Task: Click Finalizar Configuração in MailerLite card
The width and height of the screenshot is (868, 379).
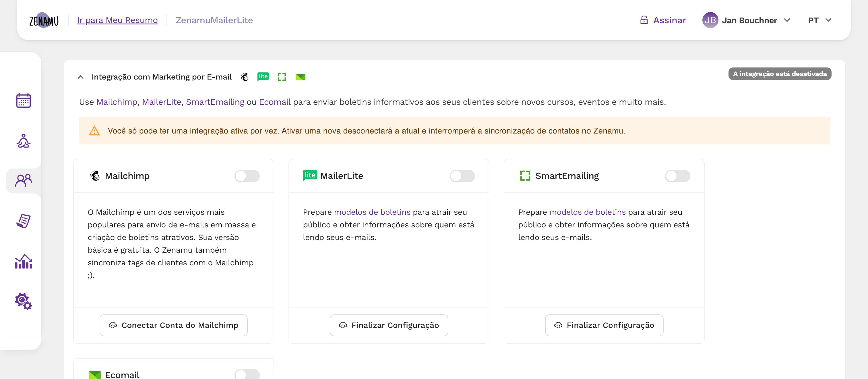Action: pos(389,325)
